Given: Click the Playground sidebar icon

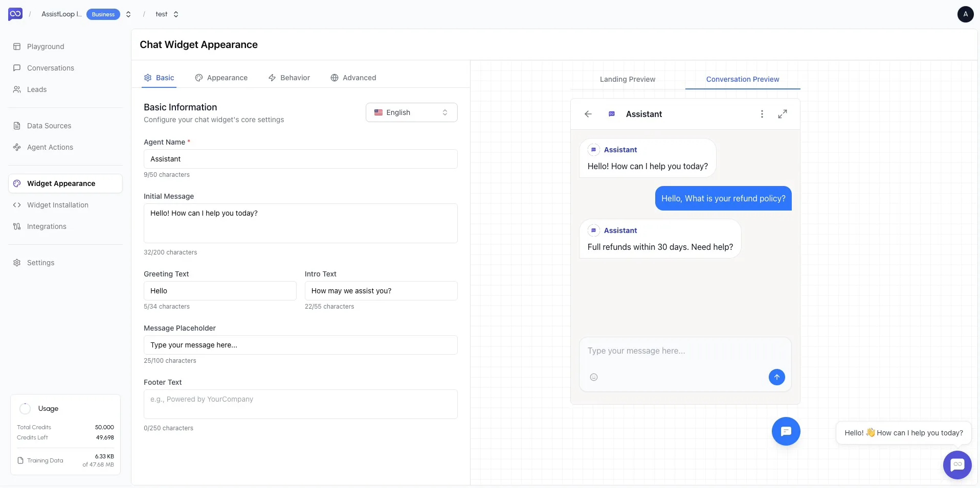Looking at the screenshot, I should [17, 47].
